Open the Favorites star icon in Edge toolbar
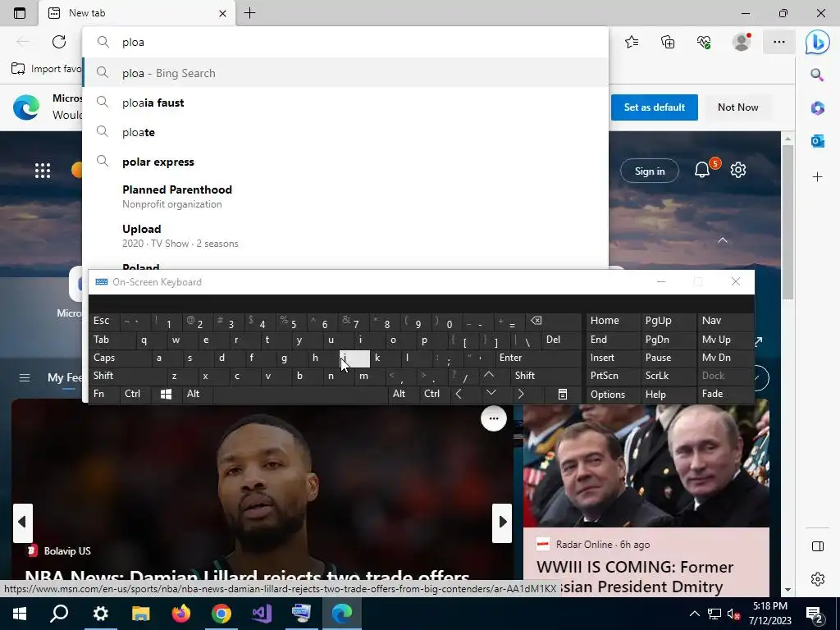Screen dimensions: 840x630 (632, 42)
